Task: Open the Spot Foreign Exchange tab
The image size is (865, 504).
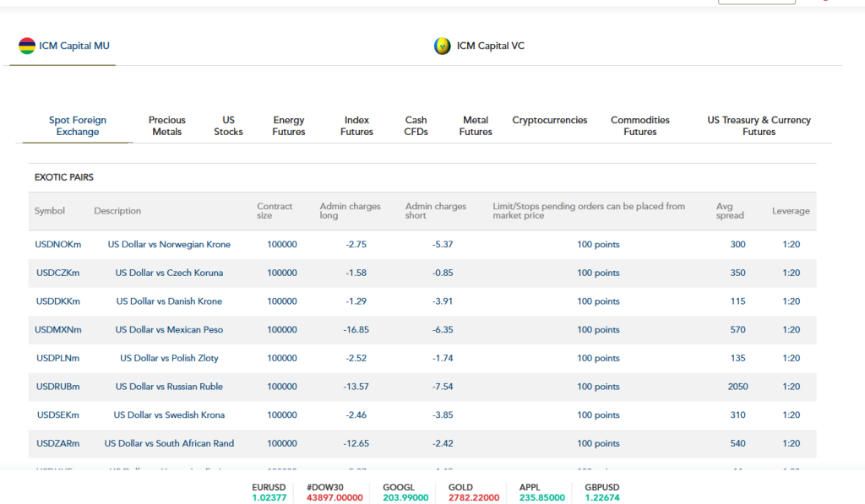Action: pyautogui.click(x=78, y=126)
